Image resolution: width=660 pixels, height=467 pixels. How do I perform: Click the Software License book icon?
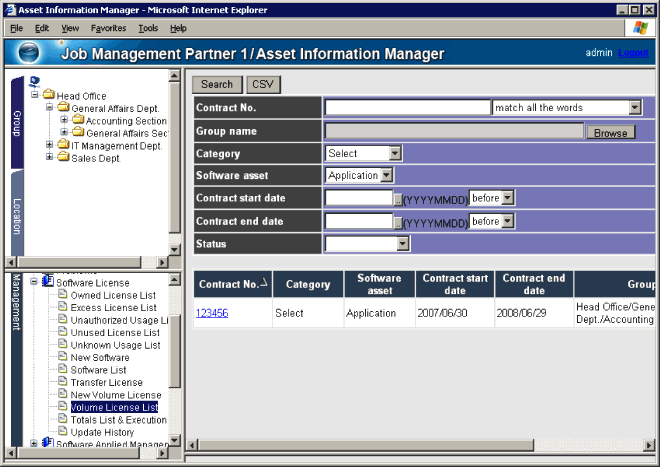click(48, 283)
